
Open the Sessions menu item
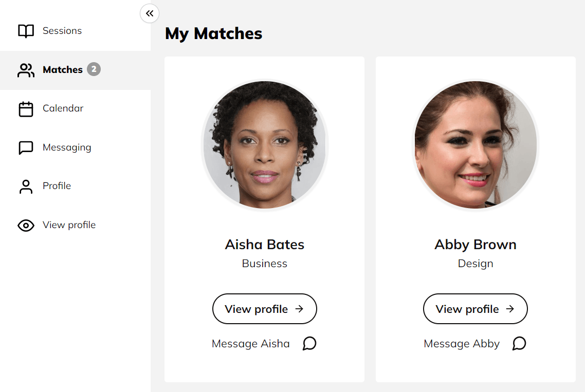[x=62, y=31]
